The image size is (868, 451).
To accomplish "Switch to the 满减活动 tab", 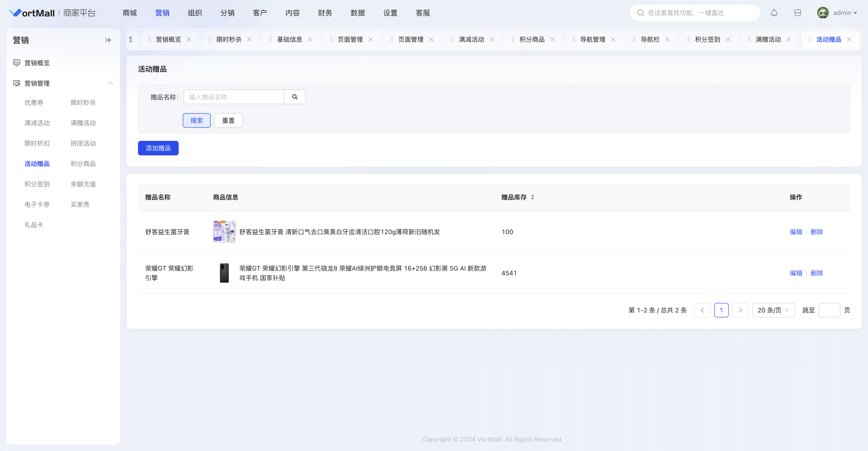I will click(x=471, y=39).
